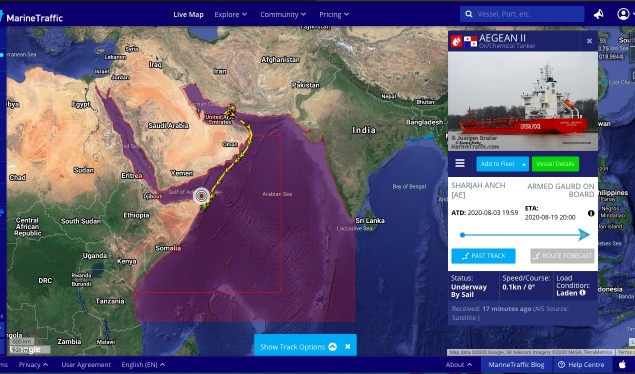Open the megaphone announcements icon
The image size is (635, 374).
coord(599,14)
